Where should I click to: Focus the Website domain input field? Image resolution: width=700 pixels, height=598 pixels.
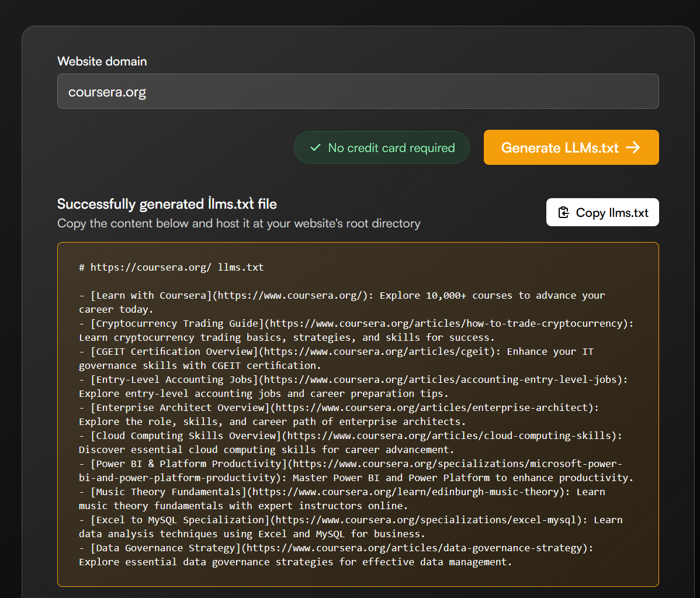click(358, 92)
